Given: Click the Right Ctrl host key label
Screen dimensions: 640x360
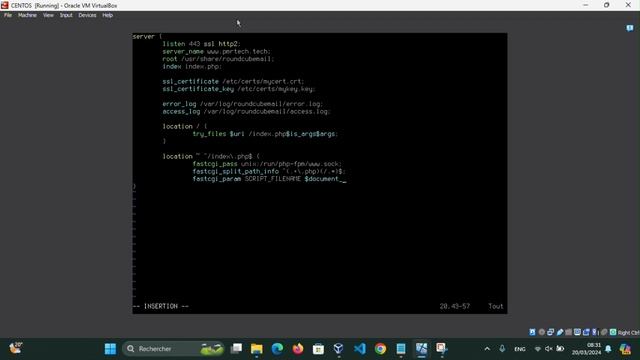Looking at the screenshot, I should [629, 333].
